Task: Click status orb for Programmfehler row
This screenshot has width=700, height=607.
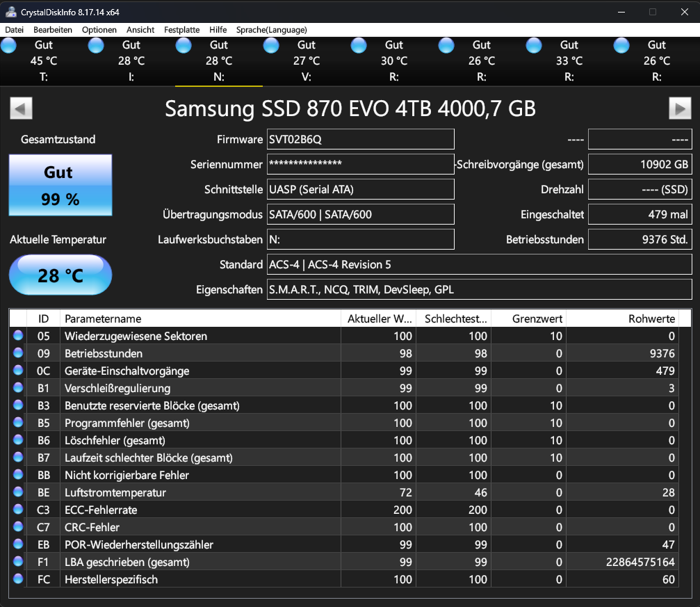Action: click(x=18, y=422)
